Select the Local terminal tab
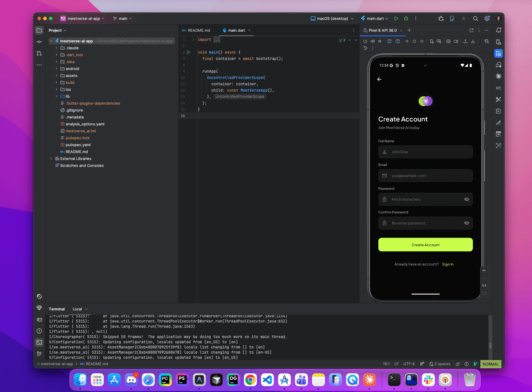This screenshot has height=392, width=532. pyautogui.click(x=77, y=309)
